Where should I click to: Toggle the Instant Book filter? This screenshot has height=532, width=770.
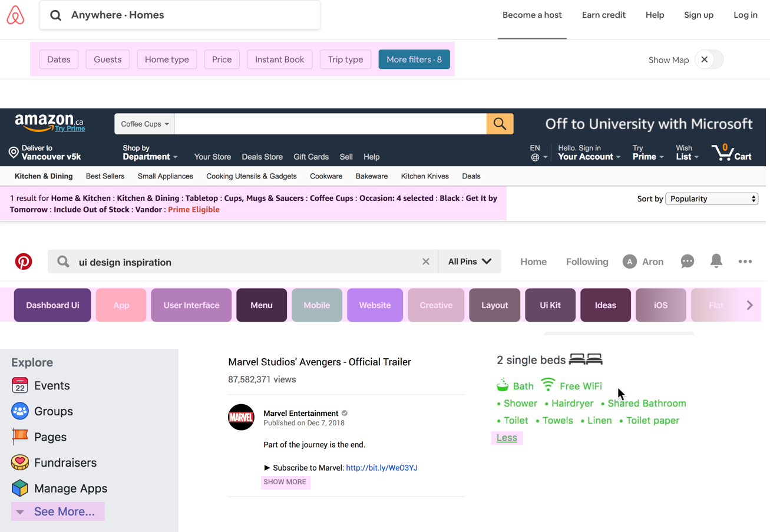click(280, 60)
